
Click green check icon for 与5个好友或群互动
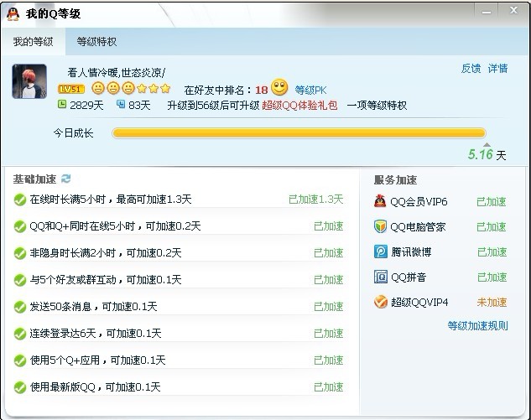20,280
